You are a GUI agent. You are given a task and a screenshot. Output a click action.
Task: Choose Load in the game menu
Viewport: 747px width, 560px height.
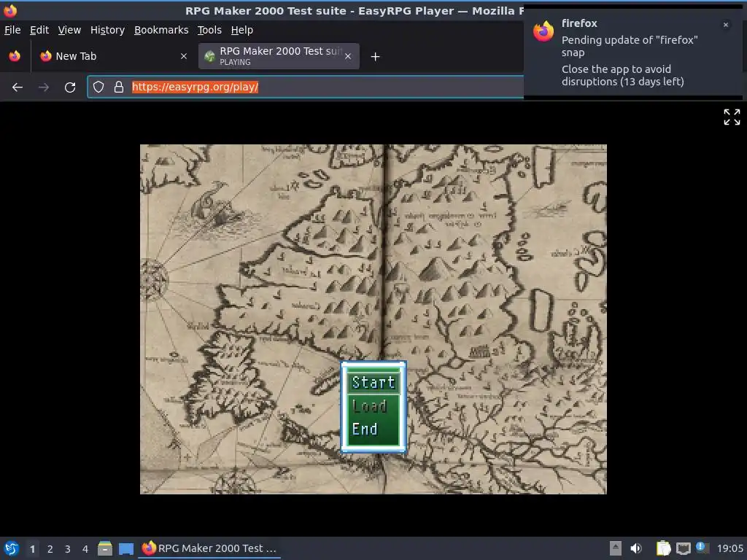coord(369,405)
